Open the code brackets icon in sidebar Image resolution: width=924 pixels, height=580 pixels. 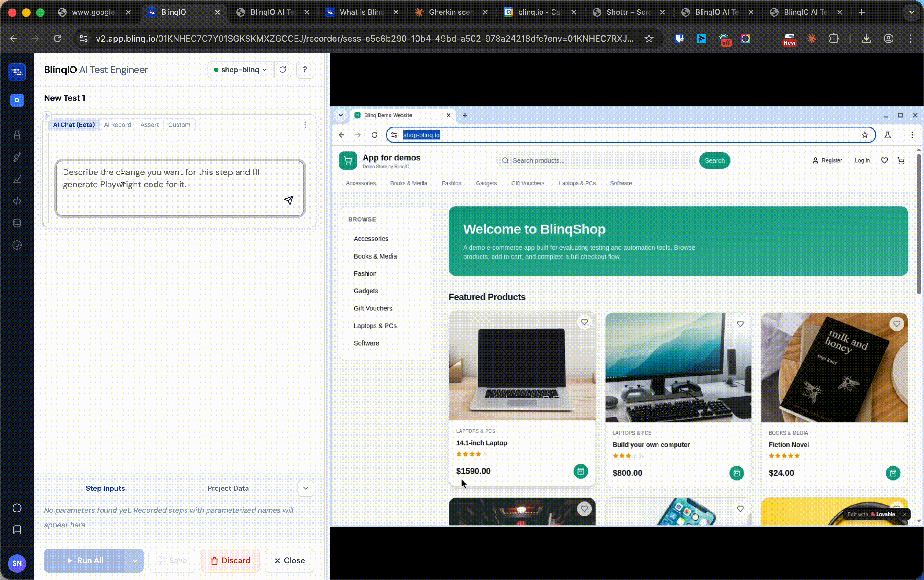17,201
